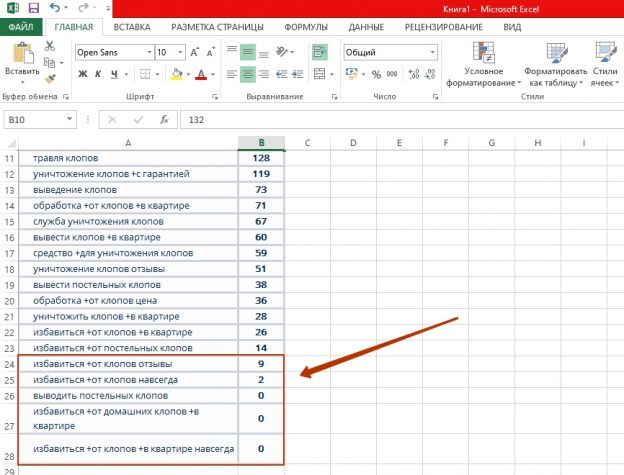
Task: Switch to ВИД tab
Action: pos(512,27)
